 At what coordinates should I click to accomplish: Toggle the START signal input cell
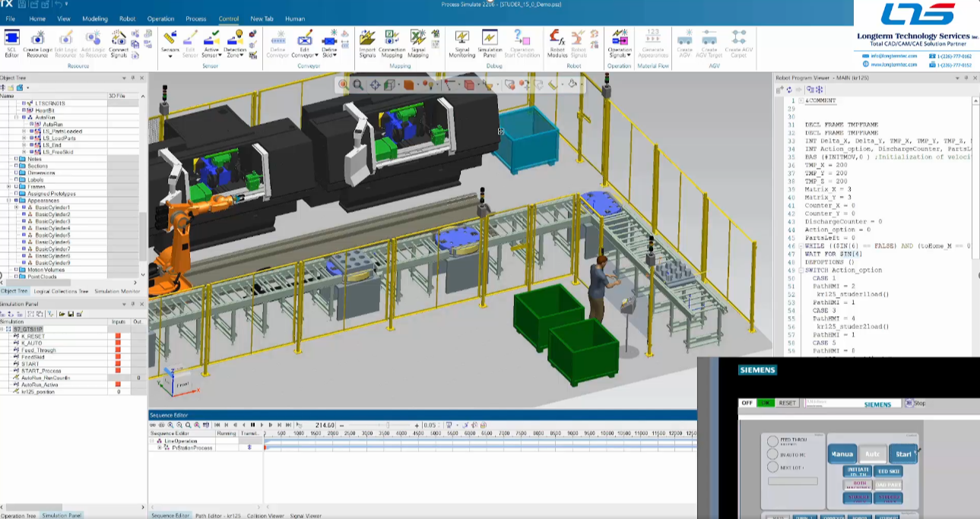tap(118, 362)
